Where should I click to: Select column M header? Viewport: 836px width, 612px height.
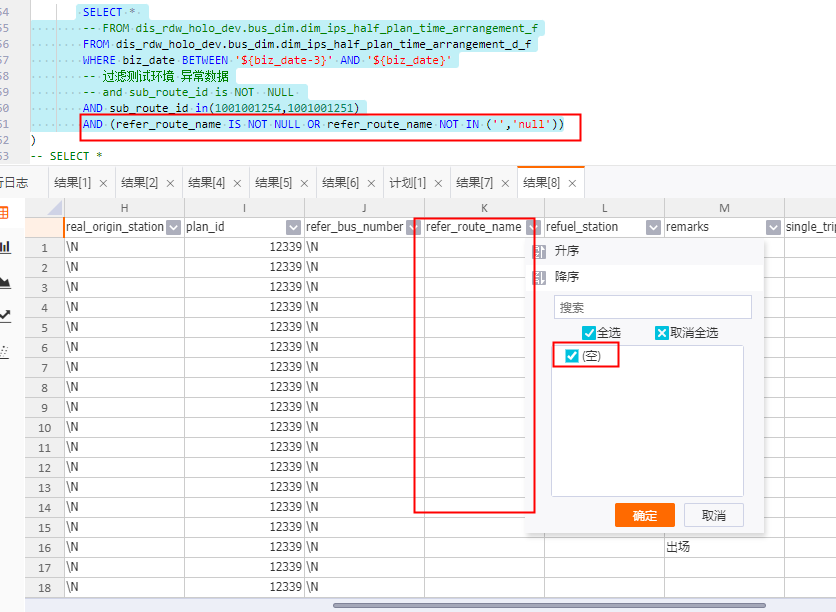pyautogui.click(x=724, y=208)
